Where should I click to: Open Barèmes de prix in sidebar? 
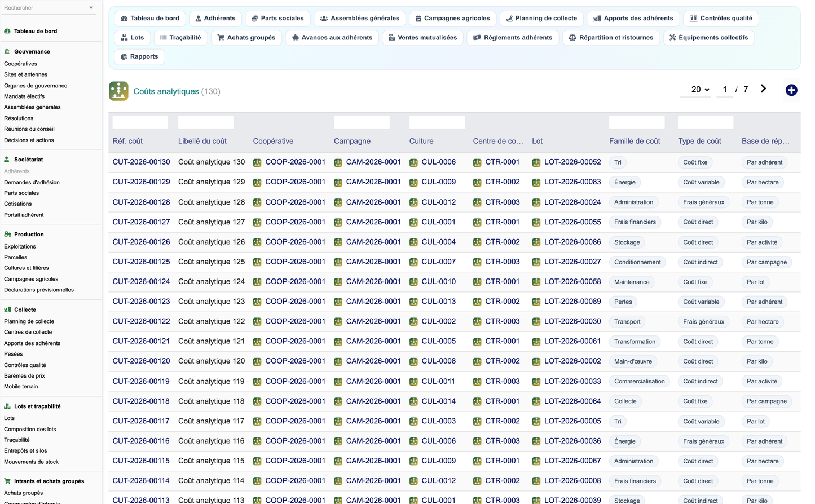click(x=24, y=376)
